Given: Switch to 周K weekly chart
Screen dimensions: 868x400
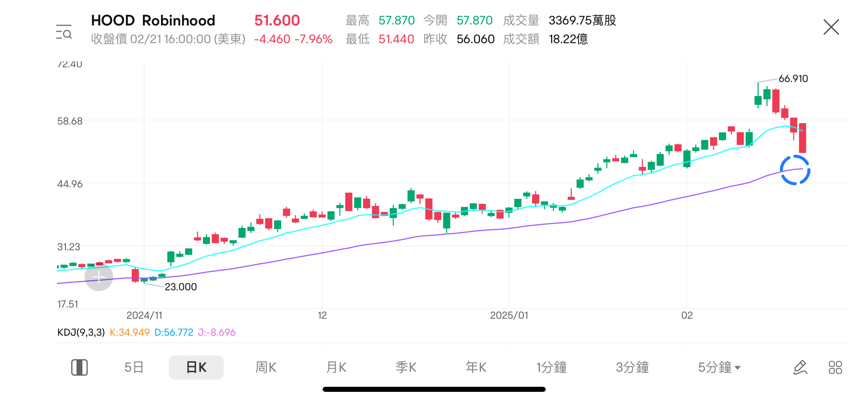Looking at the screenshot, I should click(x=266, y=367).
